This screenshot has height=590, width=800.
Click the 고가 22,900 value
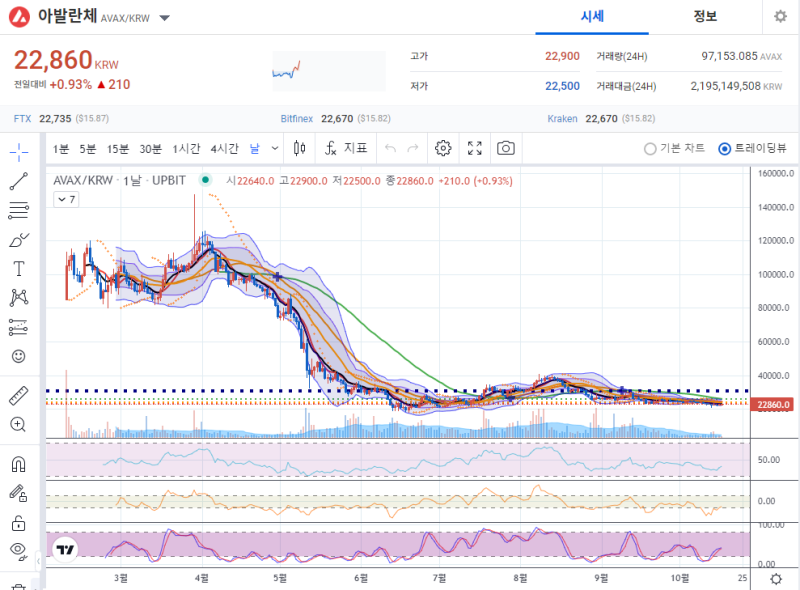(x=562, y=56)
